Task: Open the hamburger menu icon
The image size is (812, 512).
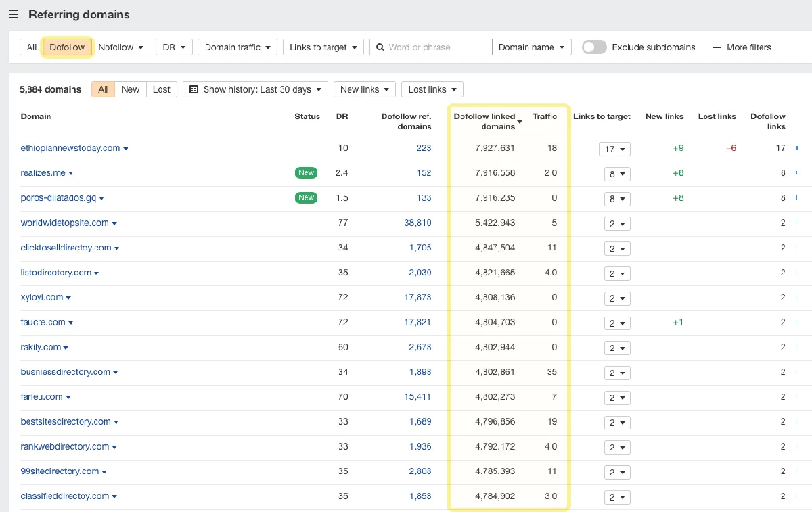Action: 14,14
